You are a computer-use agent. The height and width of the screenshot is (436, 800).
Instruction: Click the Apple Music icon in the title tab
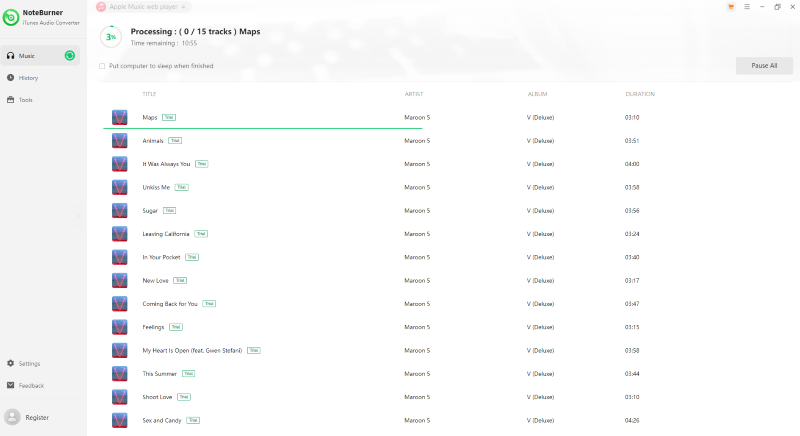[x=101, y=7]
